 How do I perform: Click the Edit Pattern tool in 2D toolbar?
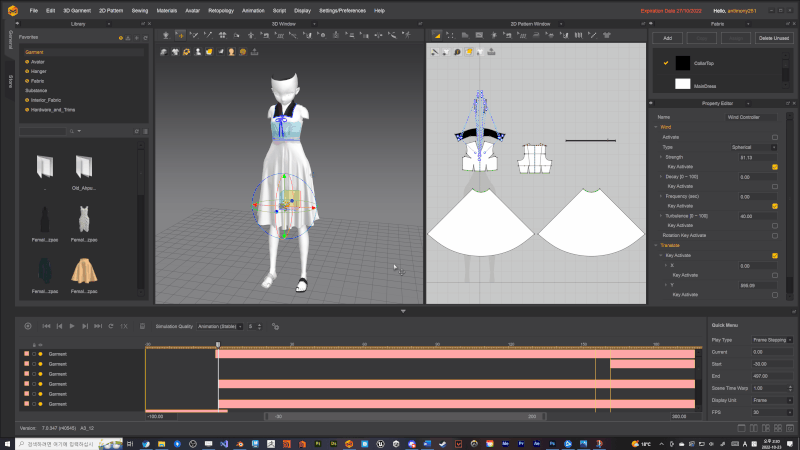tap(436, 51)
